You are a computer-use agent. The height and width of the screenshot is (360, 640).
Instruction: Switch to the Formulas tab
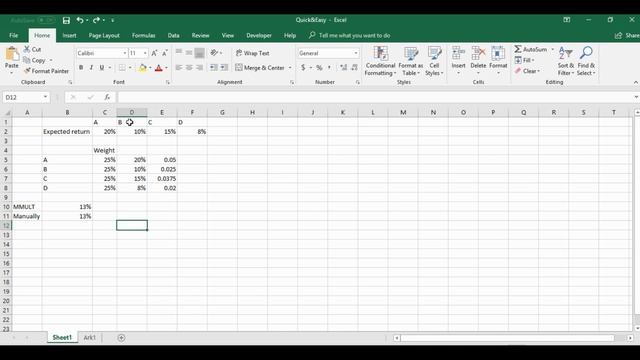coord(144,36)
